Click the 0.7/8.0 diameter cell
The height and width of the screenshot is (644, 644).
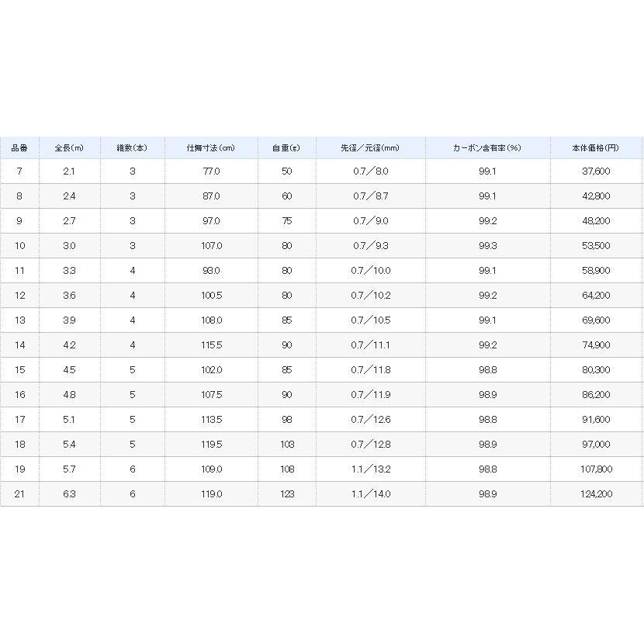click(370, 171)
